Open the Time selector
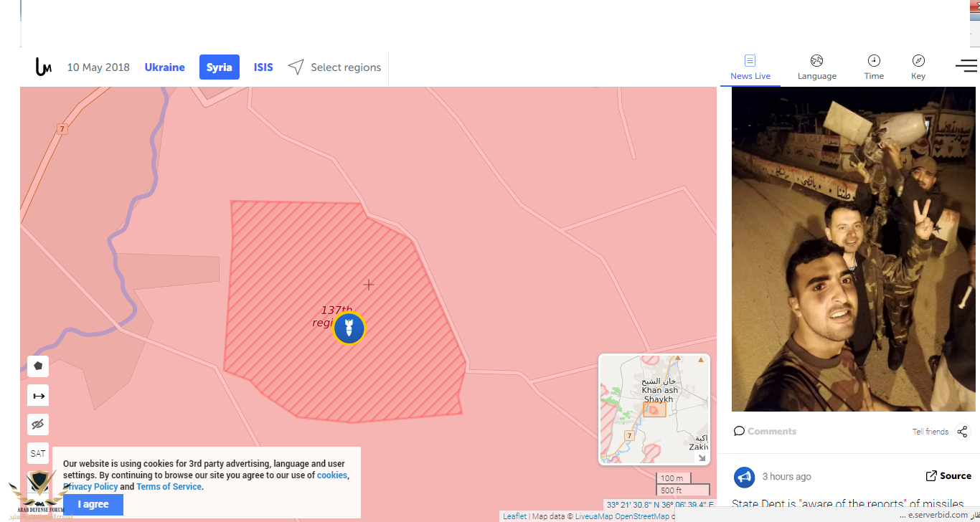 pyautogui.click(x=873, y=67)
